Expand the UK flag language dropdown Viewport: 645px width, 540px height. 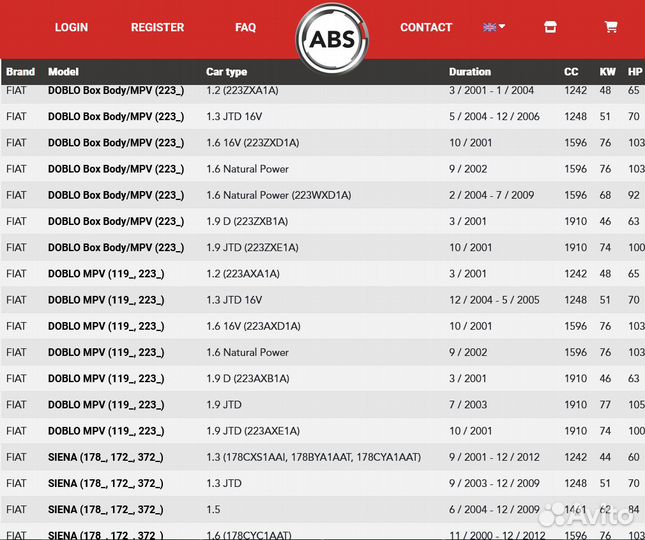click(x=494, y=27)
